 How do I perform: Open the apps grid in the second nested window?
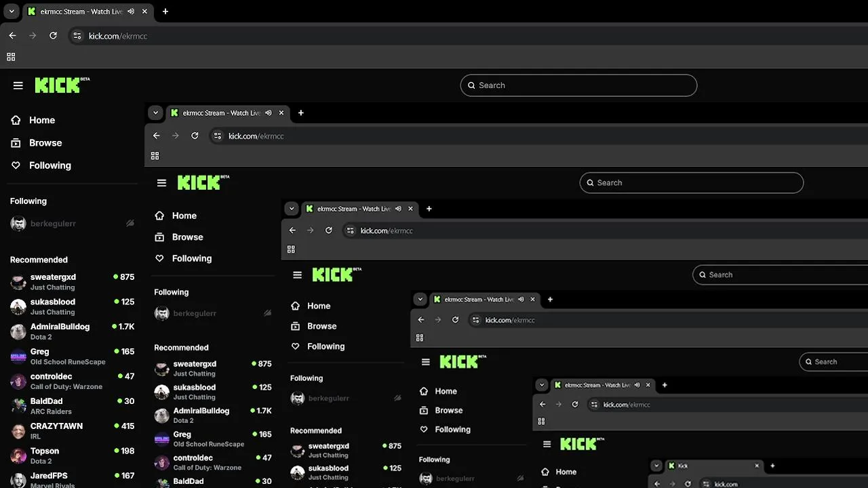tap(155, 156)
